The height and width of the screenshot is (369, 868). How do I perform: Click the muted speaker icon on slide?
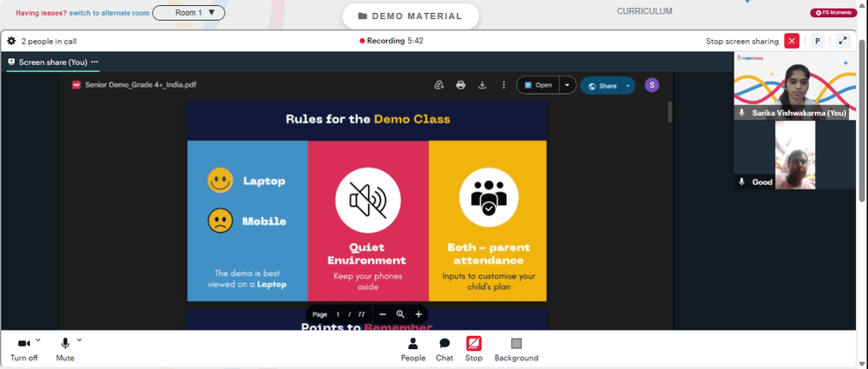point(368,200)
